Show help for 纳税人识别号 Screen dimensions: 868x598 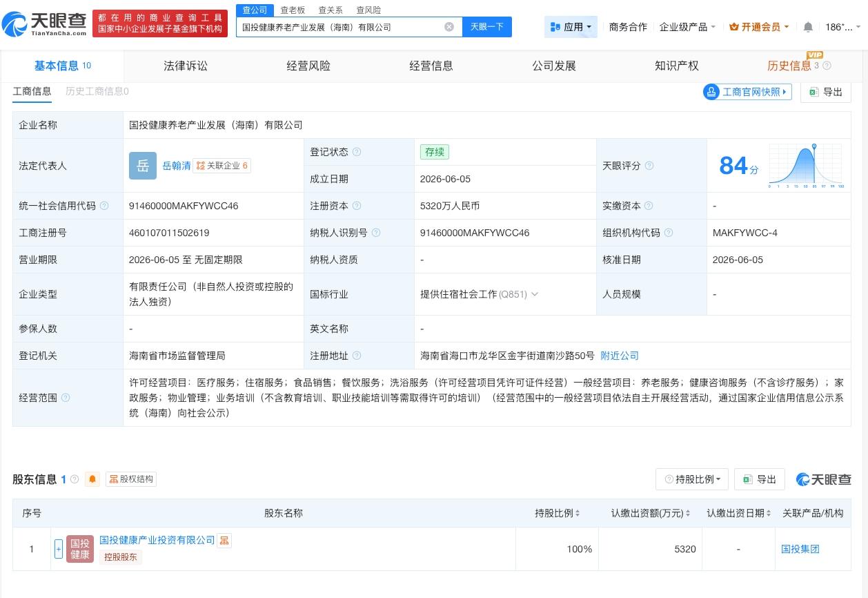[x=376, y=233]
